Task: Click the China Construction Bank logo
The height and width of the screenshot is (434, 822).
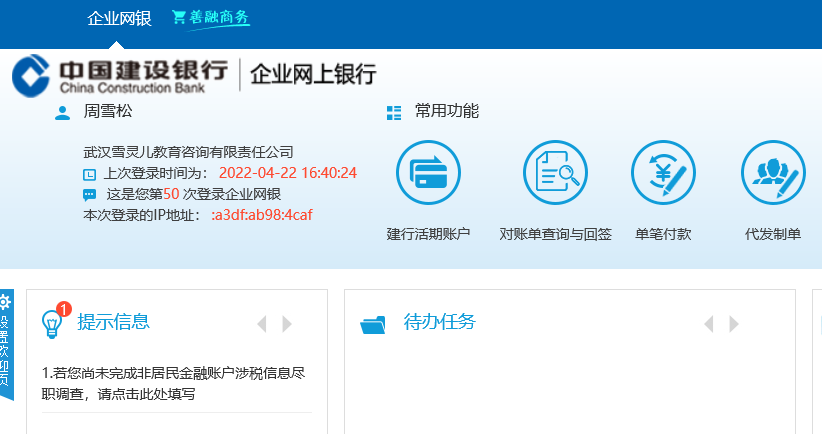Action: 120,76
